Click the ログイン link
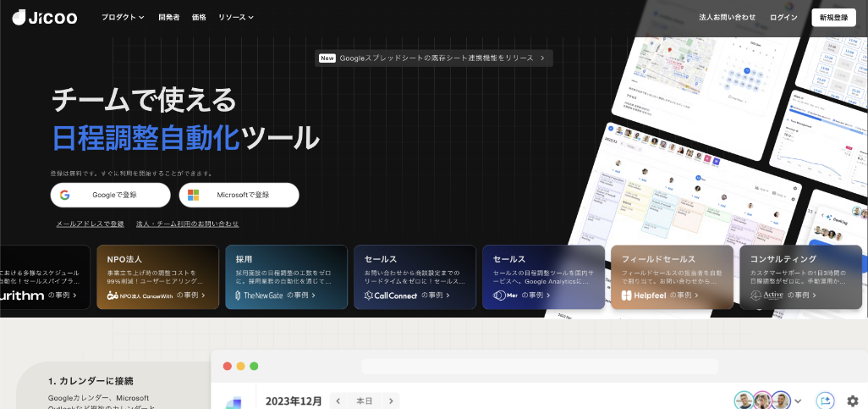 click(783, 17)
